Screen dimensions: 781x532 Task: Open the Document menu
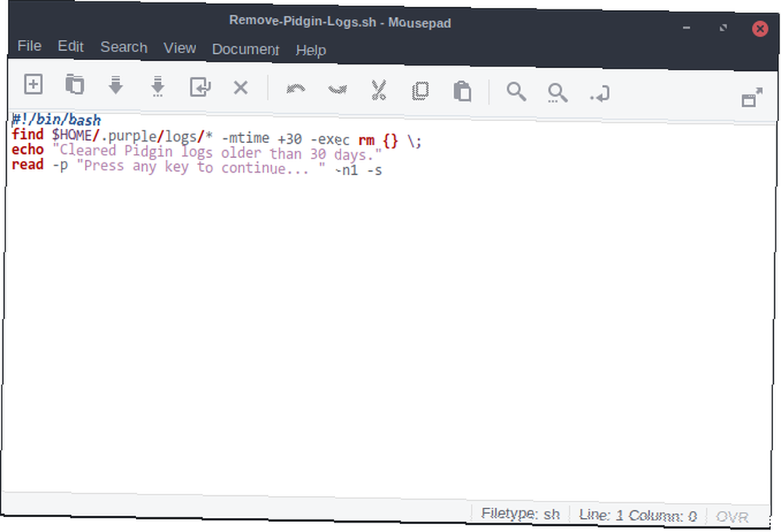(245, 49)
